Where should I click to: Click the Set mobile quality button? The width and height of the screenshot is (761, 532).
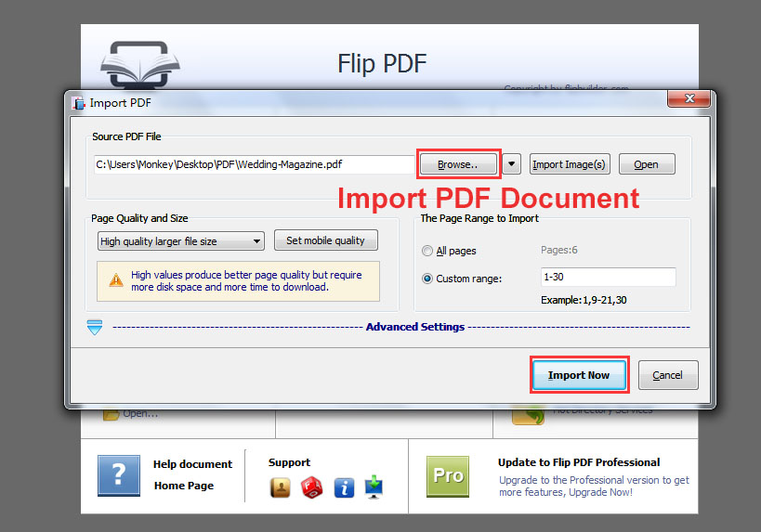click(325, 240)
